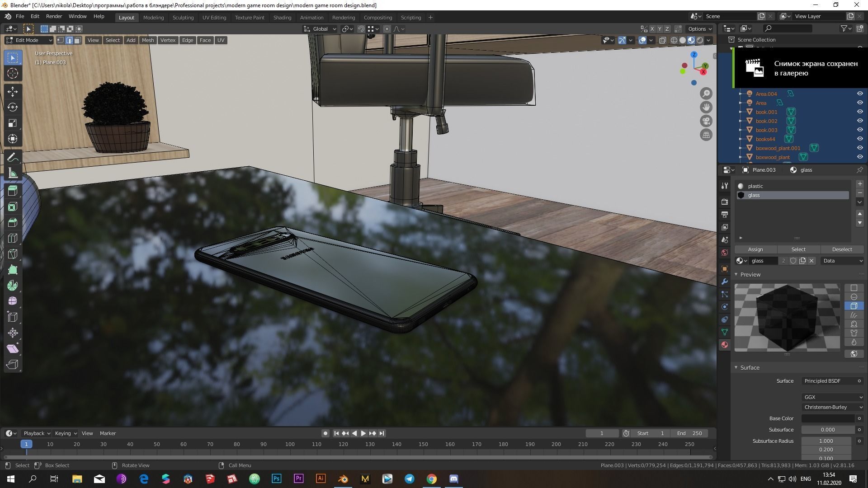Open Material properties tab icon
The height and width of the screenshot is (488, 868).
click(725, 345)
